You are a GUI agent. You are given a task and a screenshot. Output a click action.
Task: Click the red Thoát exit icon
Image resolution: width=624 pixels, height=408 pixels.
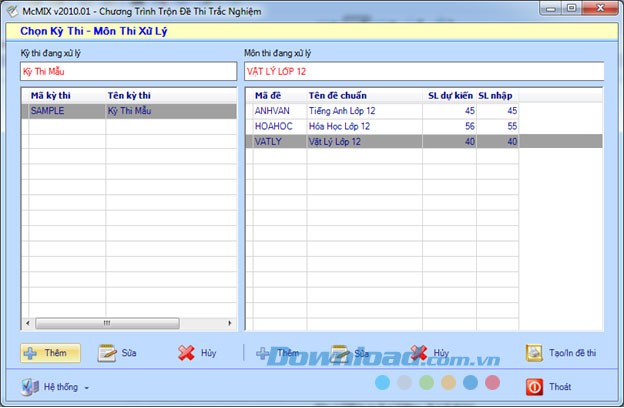pyautogui.click(x=534, y=386)
